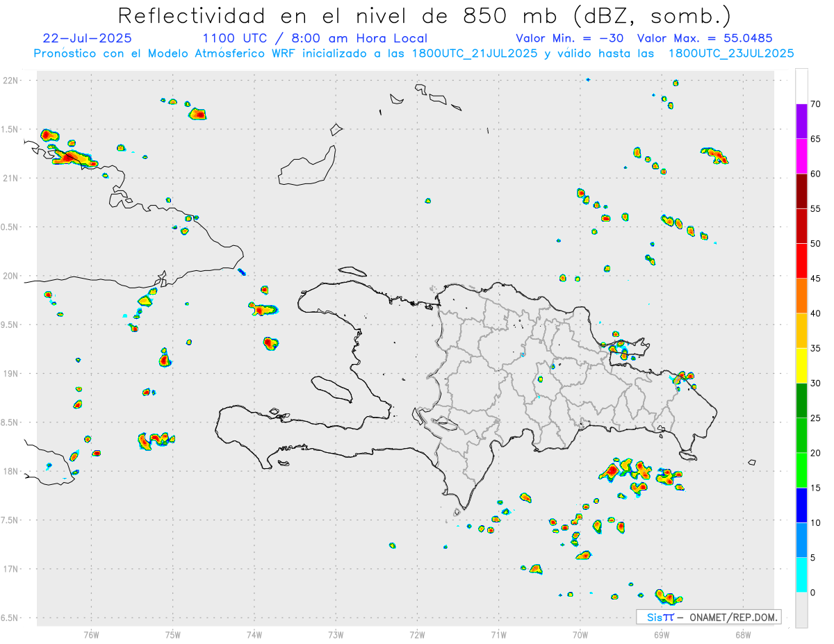
Task: Select the colorbar value label '35'
Action: point(815,348)
